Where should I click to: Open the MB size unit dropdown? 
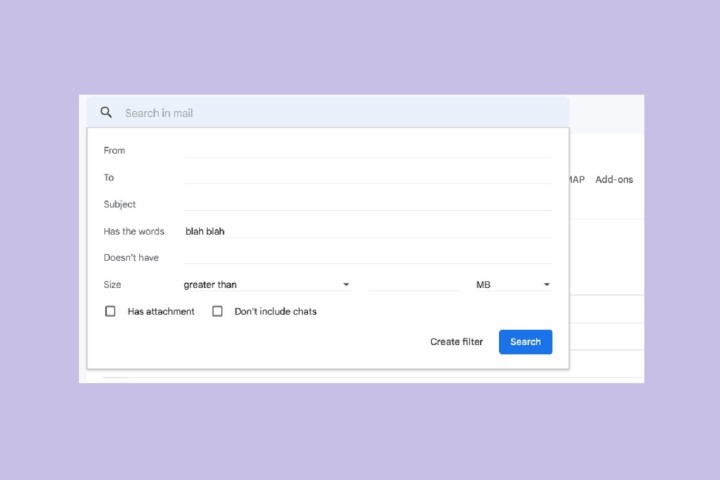point(513,284)
